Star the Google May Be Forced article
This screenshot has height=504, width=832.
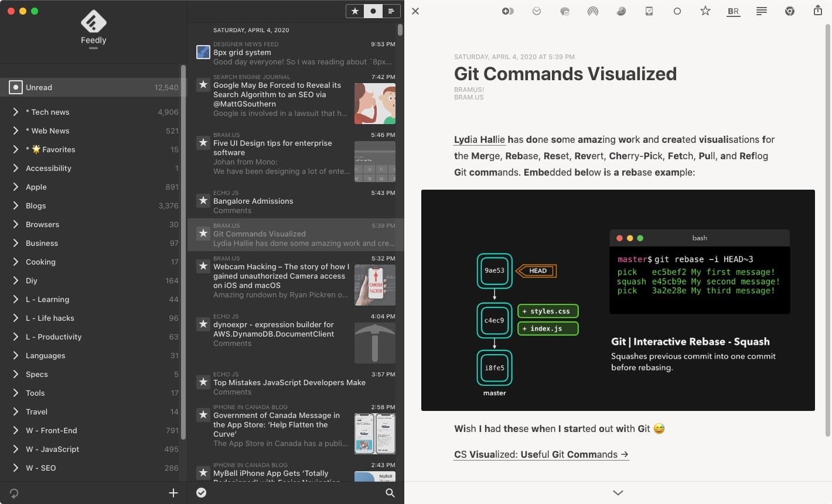coord(203,85)
